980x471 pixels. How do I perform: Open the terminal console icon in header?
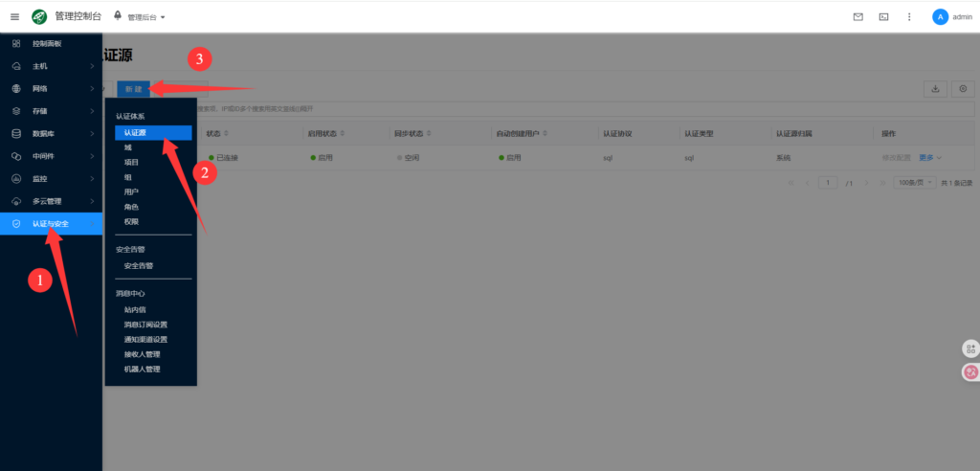[x=883, y=16]
